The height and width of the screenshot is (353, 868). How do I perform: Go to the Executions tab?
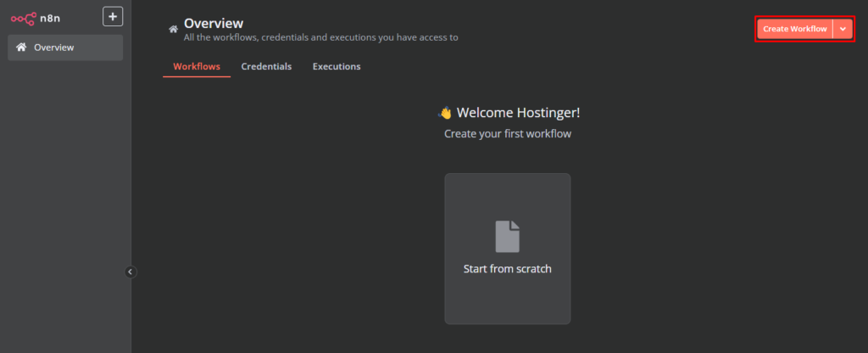(337, 66)
